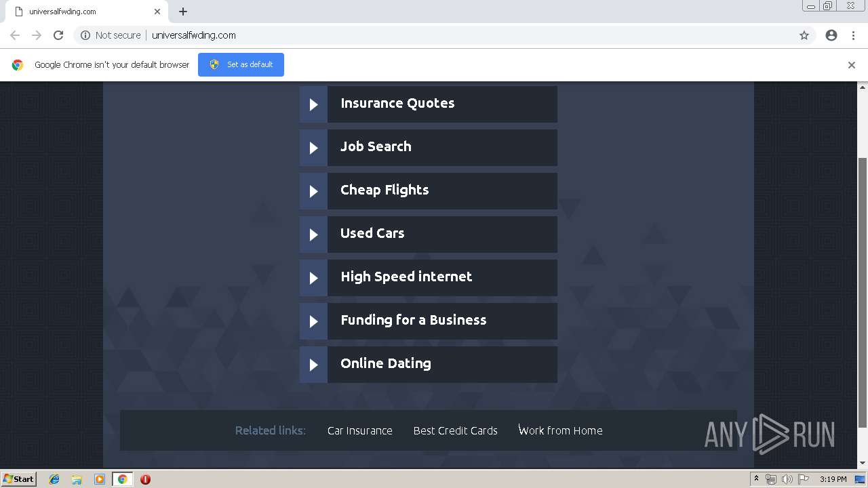Click the arrow icon beside Job Search
Viewport: 868px width, 488px height.
(x=313, y=148)
